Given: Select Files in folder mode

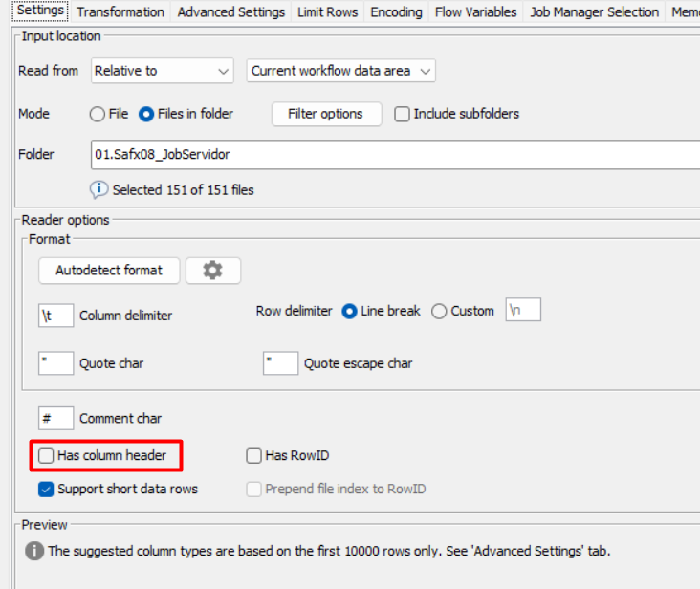Looking at the screenshot, I should [x=146, y=114].
